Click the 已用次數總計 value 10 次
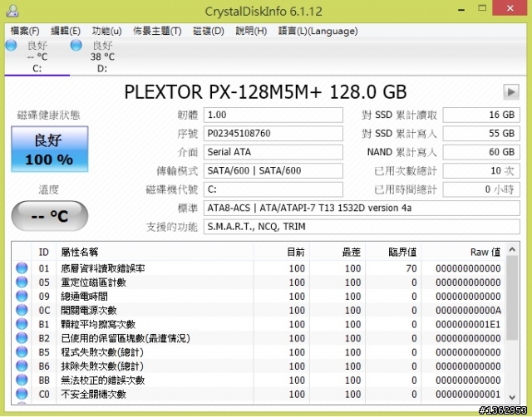The width and height of the screenshot is (532, 417). 481,171
